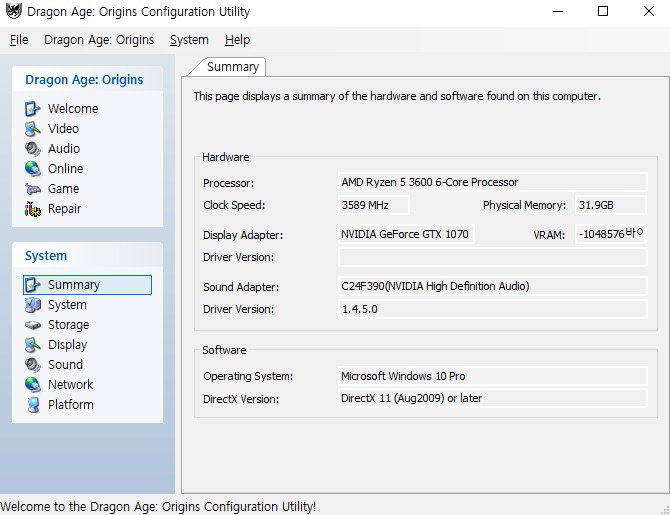Open the Dragon Age: Origins menu

click(x=99, y=40)
